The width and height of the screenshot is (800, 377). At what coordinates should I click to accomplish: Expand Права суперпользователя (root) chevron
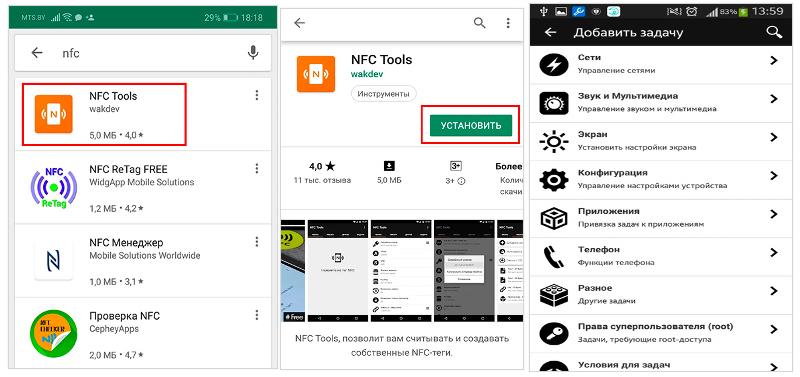pyautogui.click(x=774, y=329)
